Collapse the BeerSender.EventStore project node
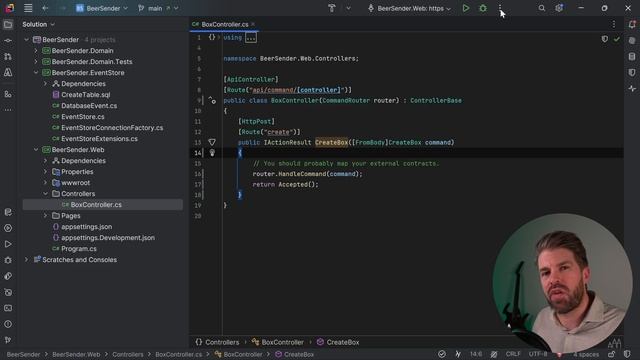This screenshot has height=360, width=640. pos(36,73)
